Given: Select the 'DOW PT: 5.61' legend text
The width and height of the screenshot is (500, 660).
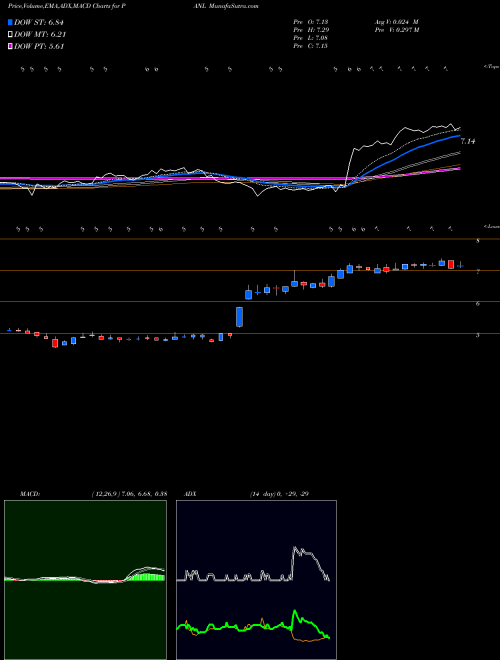Looking at the screenshot, I should click(39, 47).
